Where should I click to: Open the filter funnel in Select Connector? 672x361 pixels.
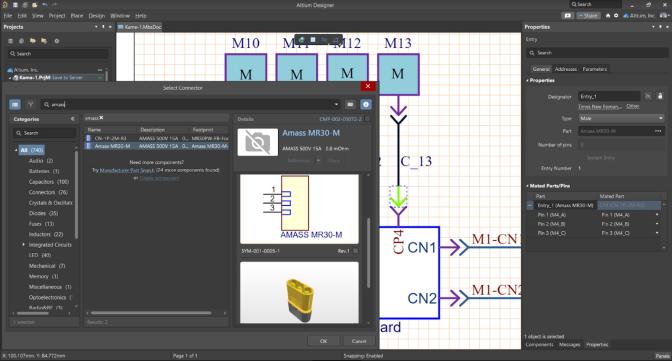point(30,104)
